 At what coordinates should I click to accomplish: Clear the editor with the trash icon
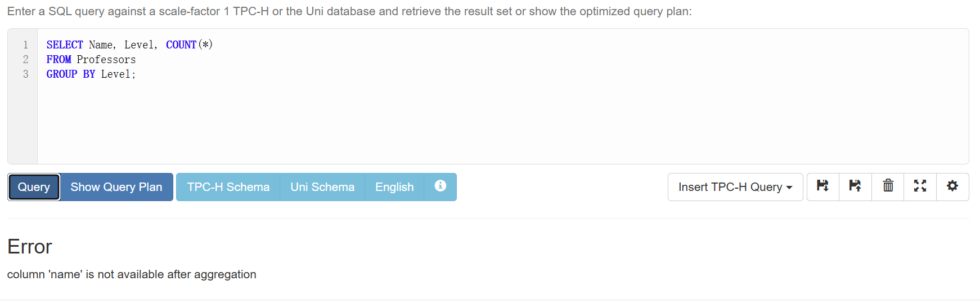point(888,186)
